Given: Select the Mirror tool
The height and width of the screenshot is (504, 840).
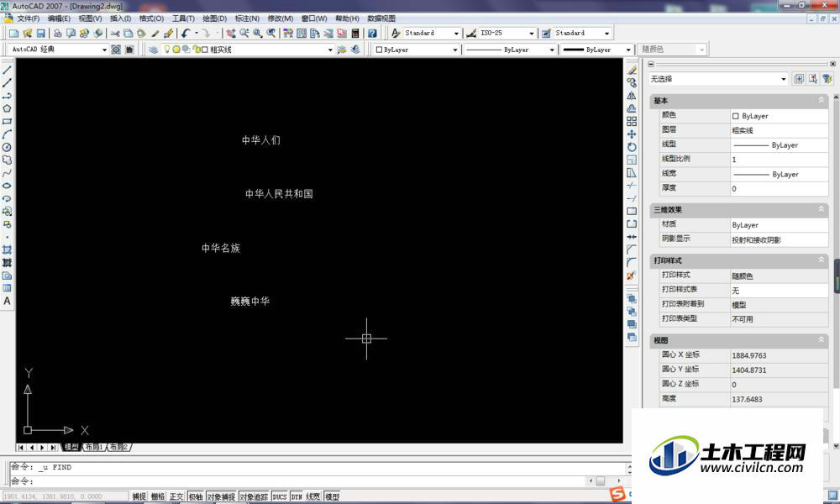Looking at the screenshot, I should 632,96.
